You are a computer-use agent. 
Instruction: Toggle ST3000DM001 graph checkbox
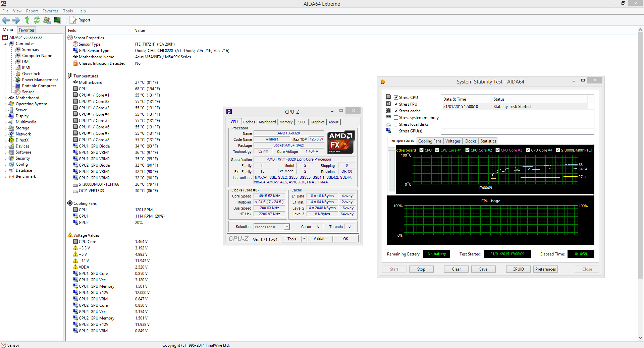[558, 150]
